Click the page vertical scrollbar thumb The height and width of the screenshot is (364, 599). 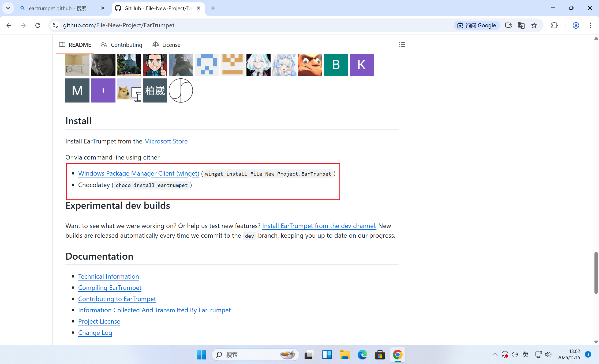[596, 272]
